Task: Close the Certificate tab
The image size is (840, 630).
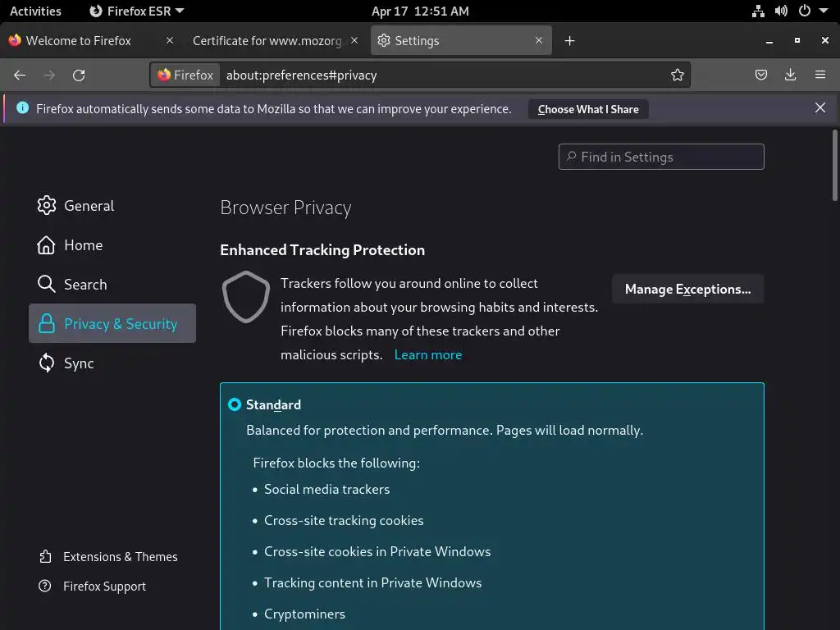Action: point(354,40)
